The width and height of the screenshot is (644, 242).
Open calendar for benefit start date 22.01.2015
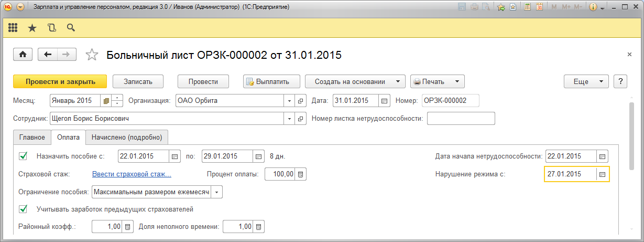click(x=174, y=156)
